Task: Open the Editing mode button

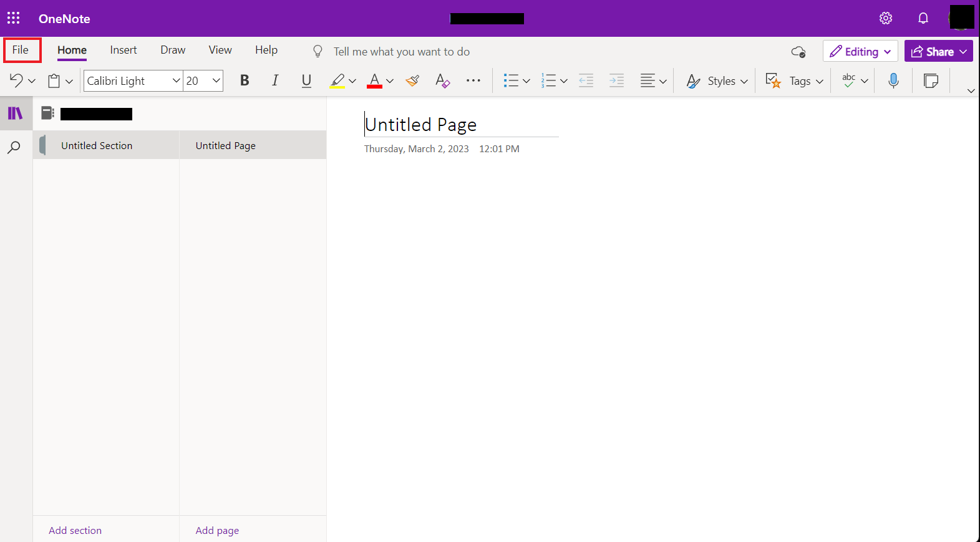Action: click(x=860, y=51)
